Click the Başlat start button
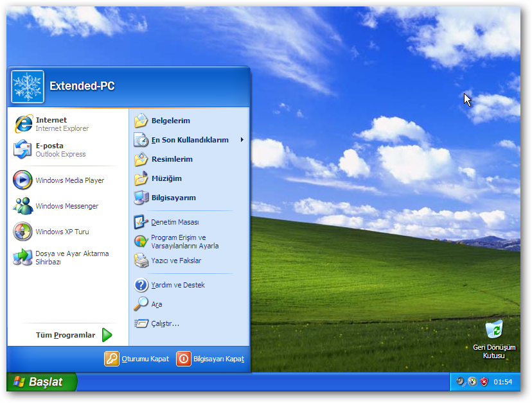This screenshot has height=403, width=532. pos(41,382)
